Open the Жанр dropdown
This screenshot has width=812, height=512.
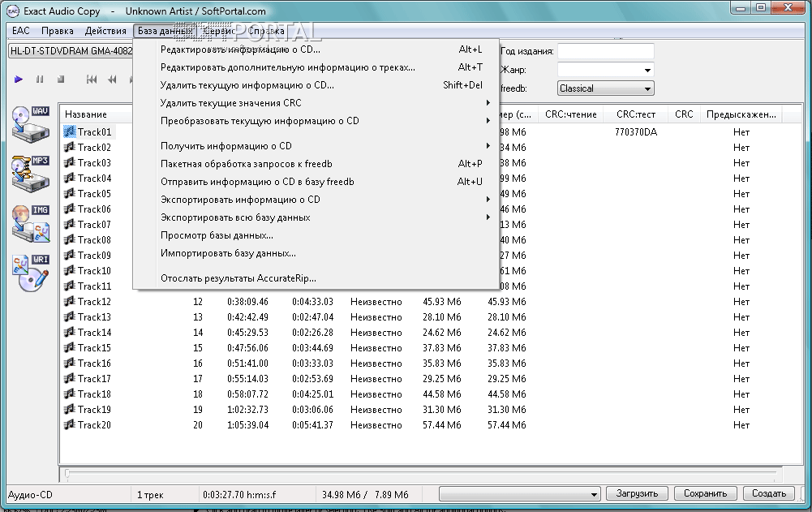click(x=647, y=70)
